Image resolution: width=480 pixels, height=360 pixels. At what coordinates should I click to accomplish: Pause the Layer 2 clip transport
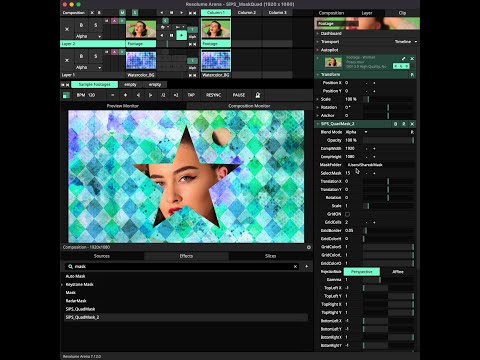171,35
